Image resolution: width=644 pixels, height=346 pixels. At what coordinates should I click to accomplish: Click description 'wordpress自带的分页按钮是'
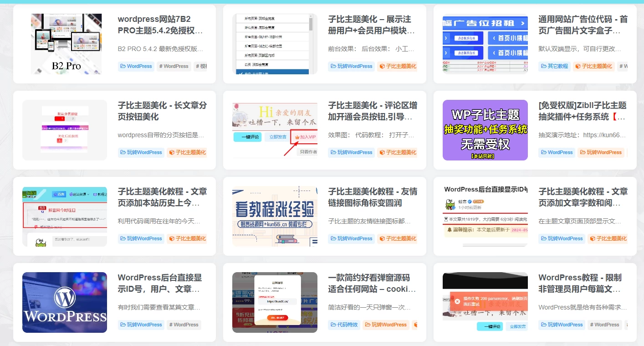(161, 135)
